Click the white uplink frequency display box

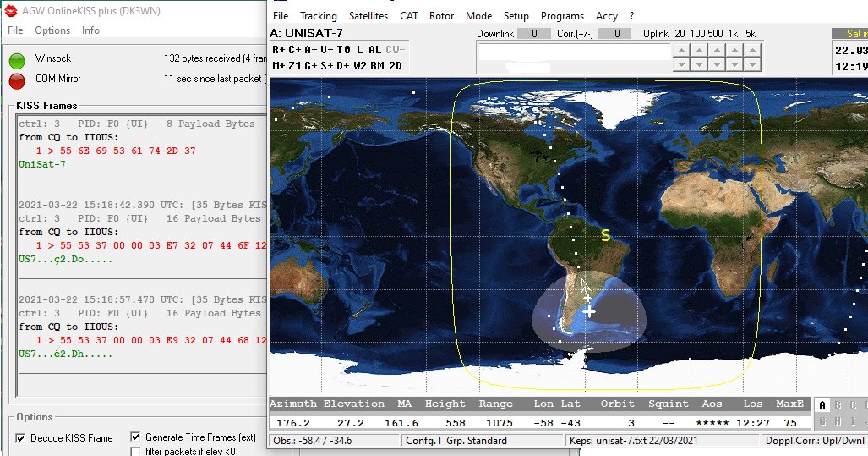tap(574, 52)
